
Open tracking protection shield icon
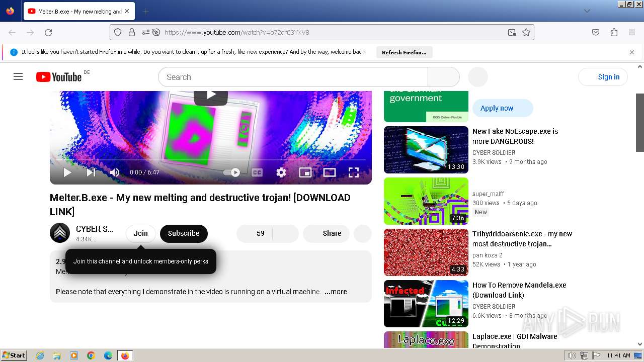[118, 32]
